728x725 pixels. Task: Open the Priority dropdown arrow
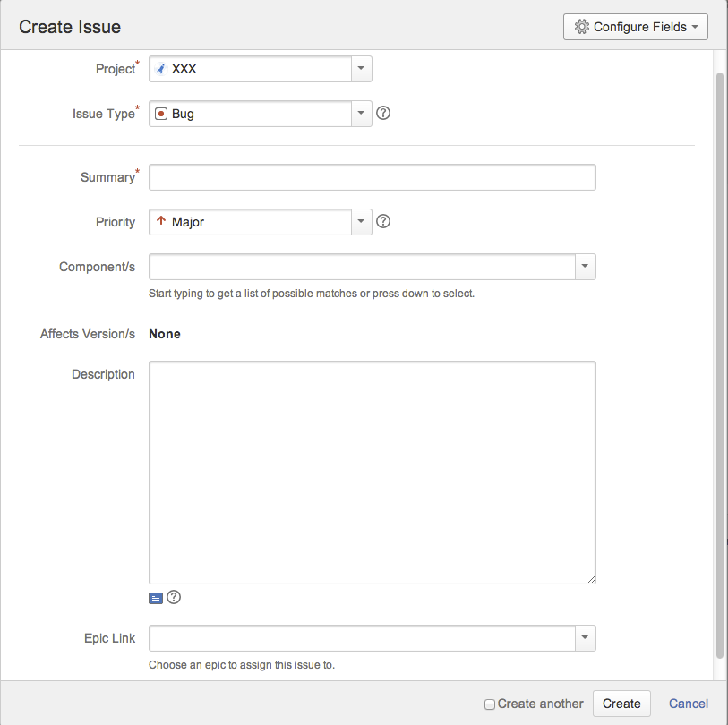pos(361,221)
